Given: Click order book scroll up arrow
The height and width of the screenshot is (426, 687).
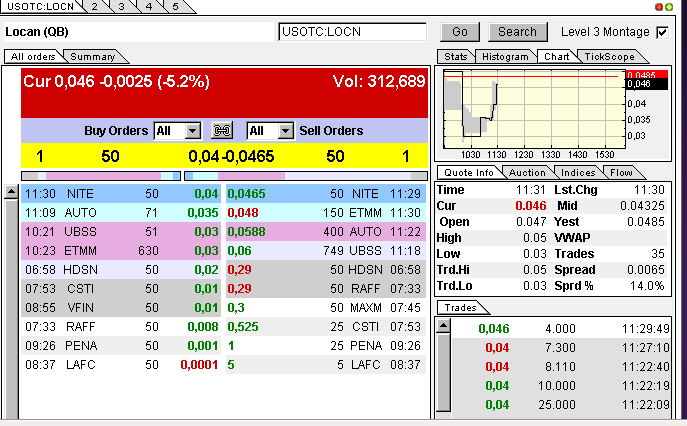Looking at the screenshot, I should pyautogui.click(x=11, y=190).
